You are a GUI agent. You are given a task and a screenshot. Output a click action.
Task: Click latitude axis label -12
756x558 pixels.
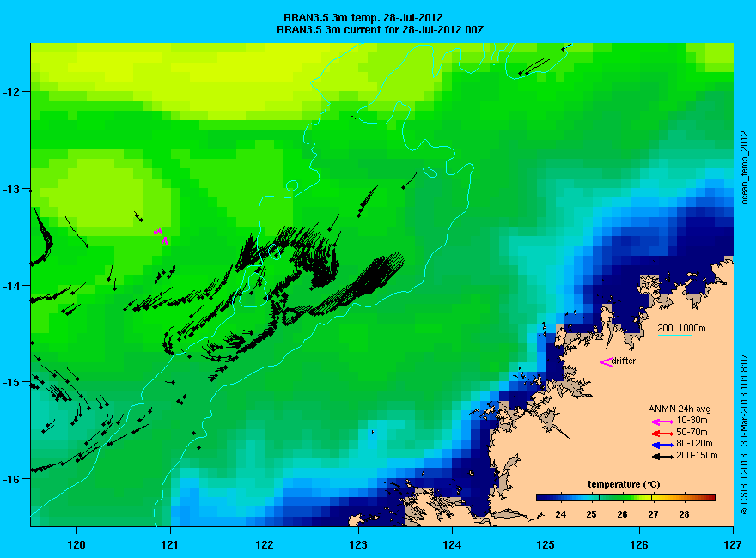[9, 92]
